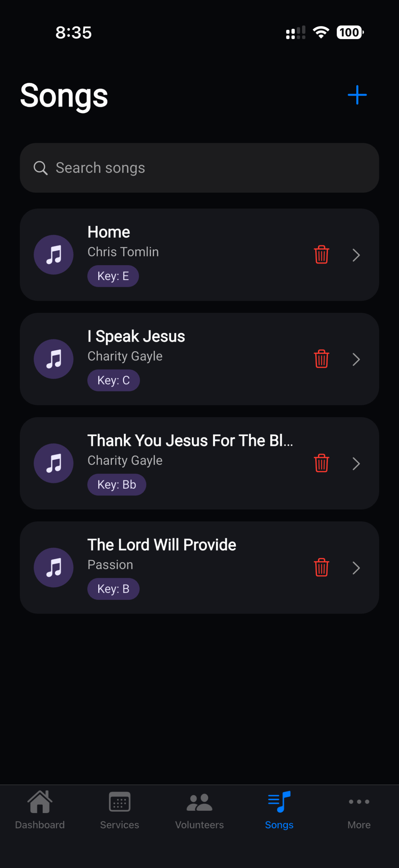The image size is (399, 868).
Task: Expand The Lord Will Provide chevron arrow
Action: tap(356, 568)
